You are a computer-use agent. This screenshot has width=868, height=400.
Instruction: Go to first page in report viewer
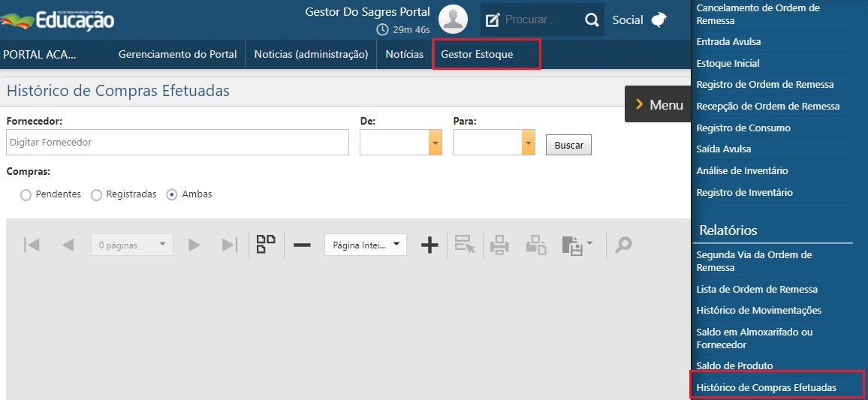click(32, 245)
